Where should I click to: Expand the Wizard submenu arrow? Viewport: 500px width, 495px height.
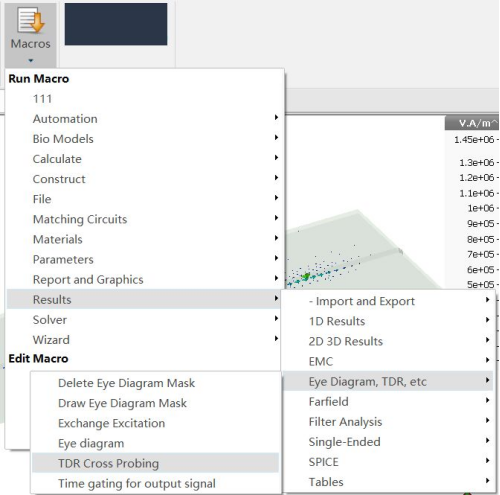[276, 339]
